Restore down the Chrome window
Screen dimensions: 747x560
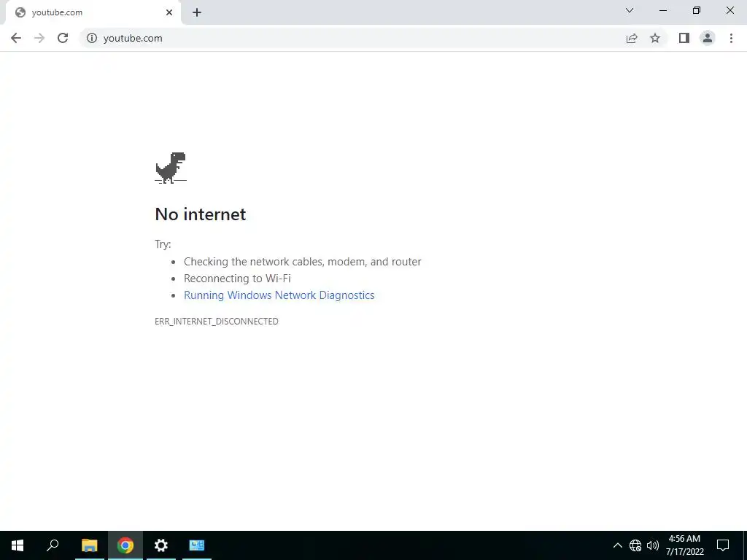pos(697,10)
